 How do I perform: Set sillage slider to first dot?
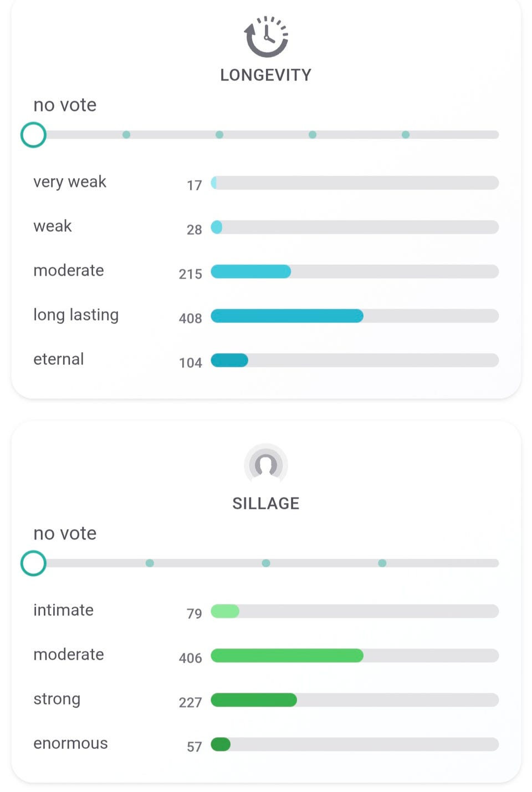click(x=150, y=563)
